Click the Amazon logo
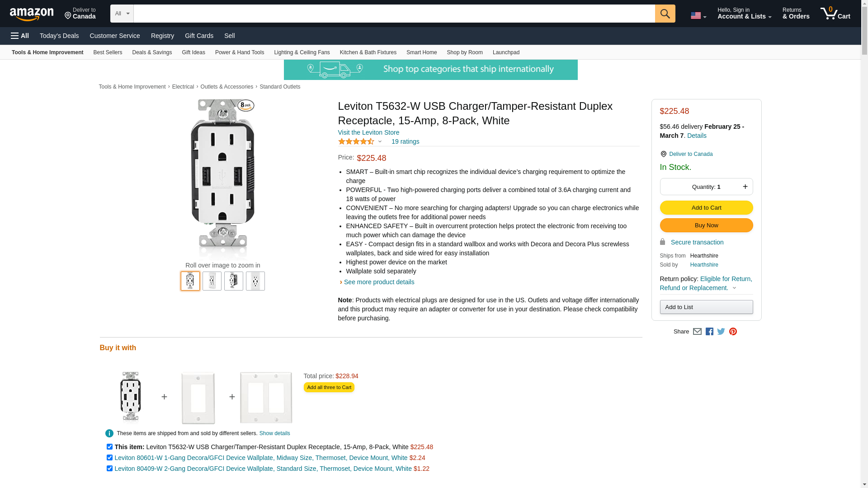The height and width of the screenshot is (488, 868). (32, 14)
